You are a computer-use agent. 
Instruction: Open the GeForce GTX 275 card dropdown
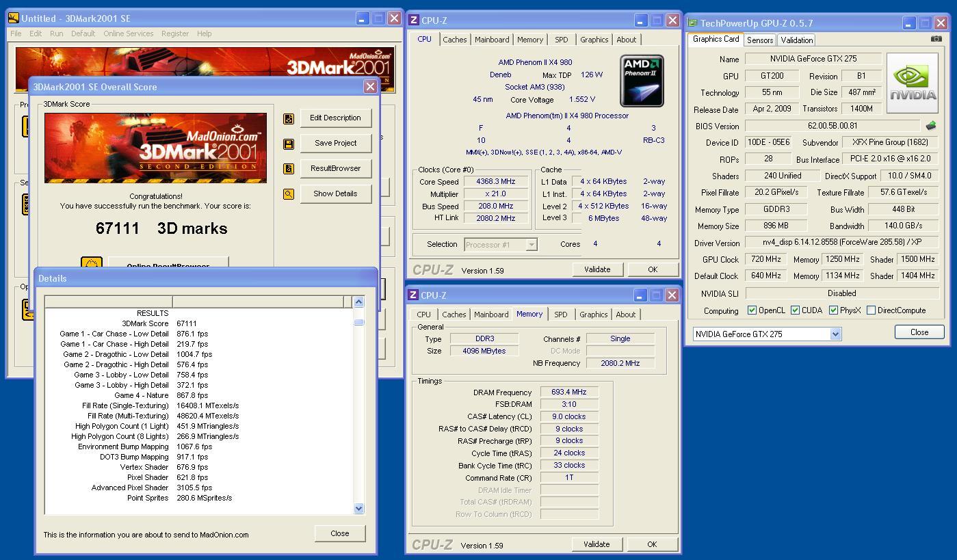pos(835,334)
